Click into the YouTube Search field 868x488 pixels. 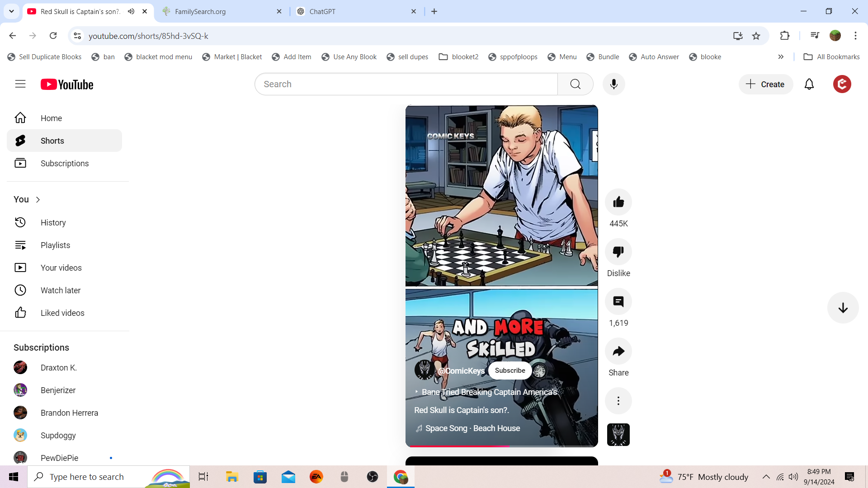click(x=407, y=84)
